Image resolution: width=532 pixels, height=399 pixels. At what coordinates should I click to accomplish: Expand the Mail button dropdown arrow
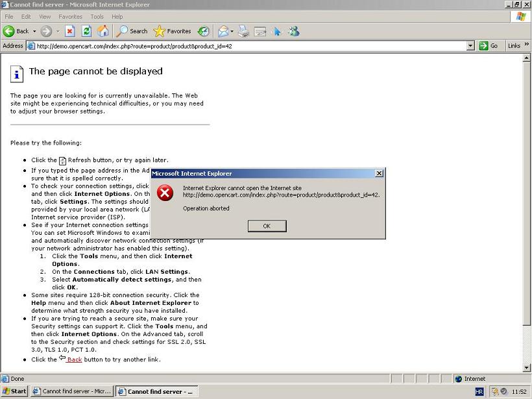(232, 31)
